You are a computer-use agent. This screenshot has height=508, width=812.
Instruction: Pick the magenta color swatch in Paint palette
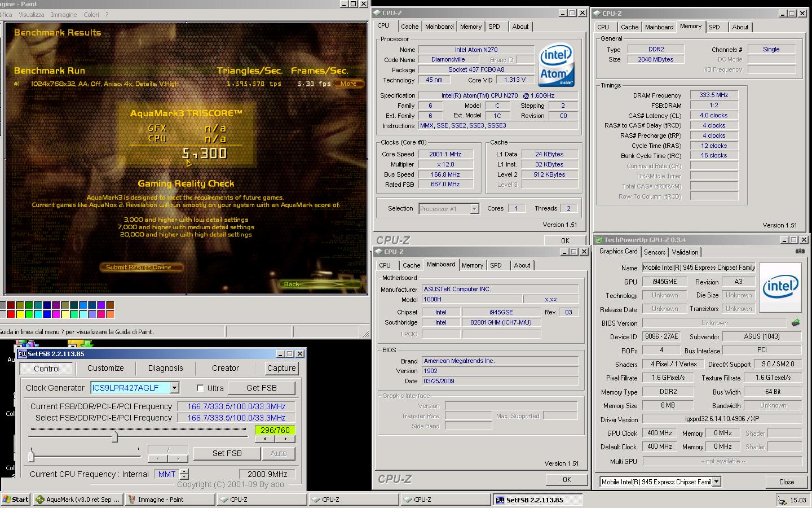[56, 314]
